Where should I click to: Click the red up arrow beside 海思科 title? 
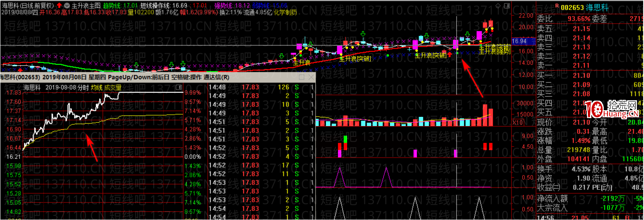click(x=59, y=6)
